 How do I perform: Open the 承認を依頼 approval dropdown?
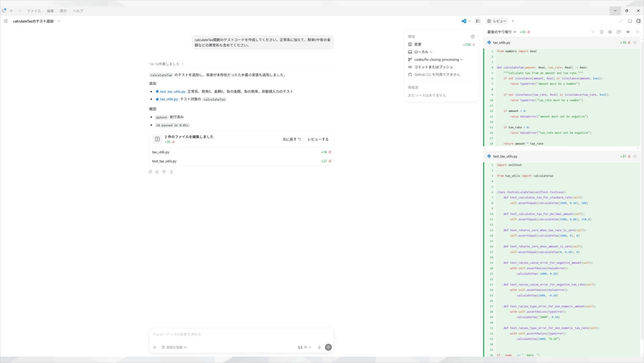174,347
